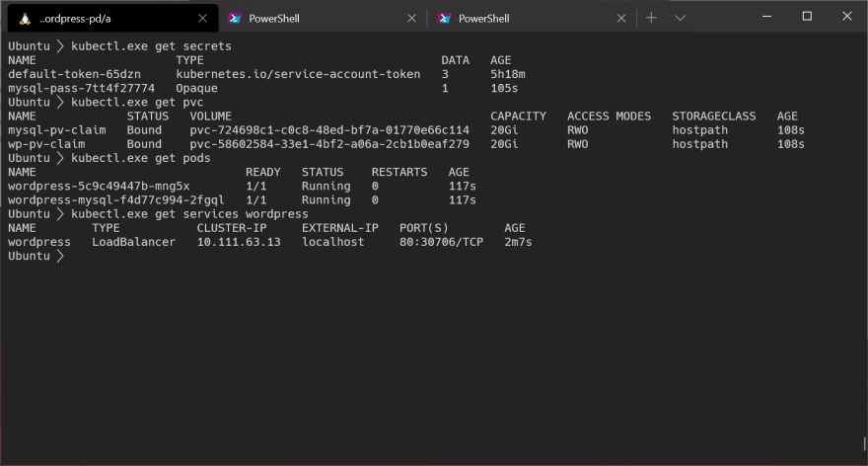Close the terminal window

coord(847,17)
